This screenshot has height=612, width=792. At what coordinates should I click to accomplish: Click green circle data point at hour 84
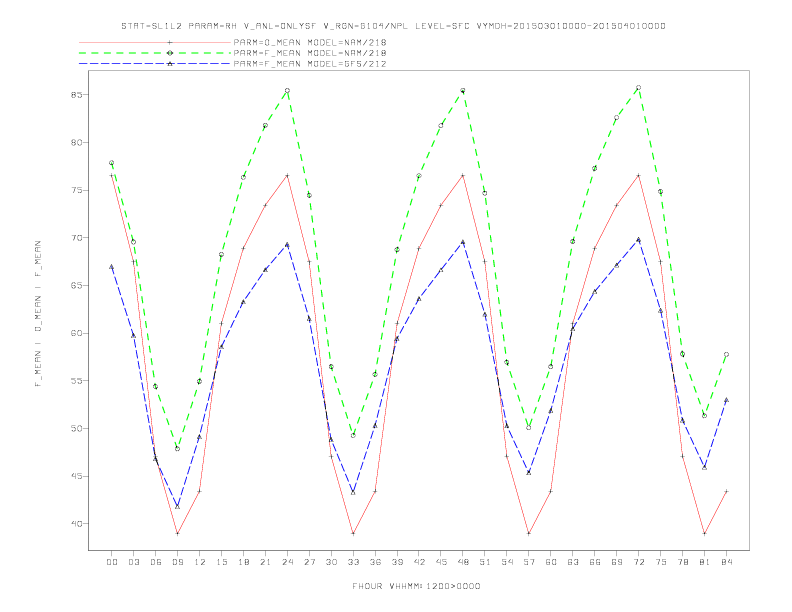726,354
